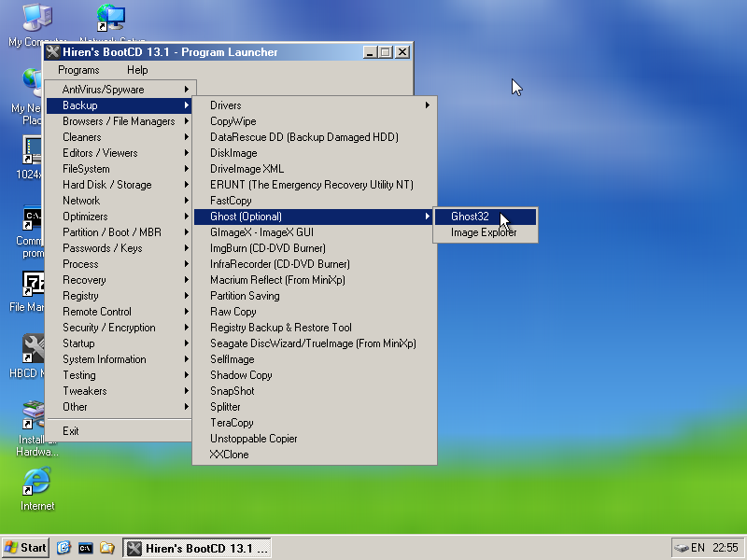747x560 pixels.
Task: Expand the Recovery submenu
Action: [120, 280]
